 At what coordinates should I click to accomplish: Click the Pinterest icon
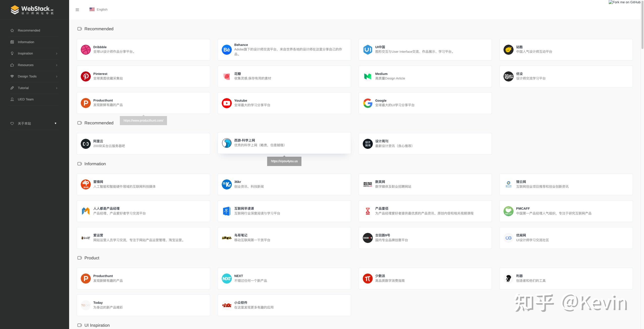point(86,76)
